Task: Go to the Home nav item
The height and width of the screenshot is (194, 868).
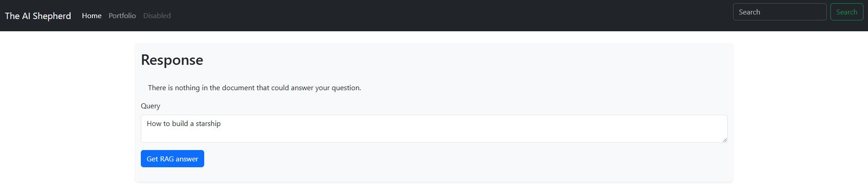Action: [91, 16]
